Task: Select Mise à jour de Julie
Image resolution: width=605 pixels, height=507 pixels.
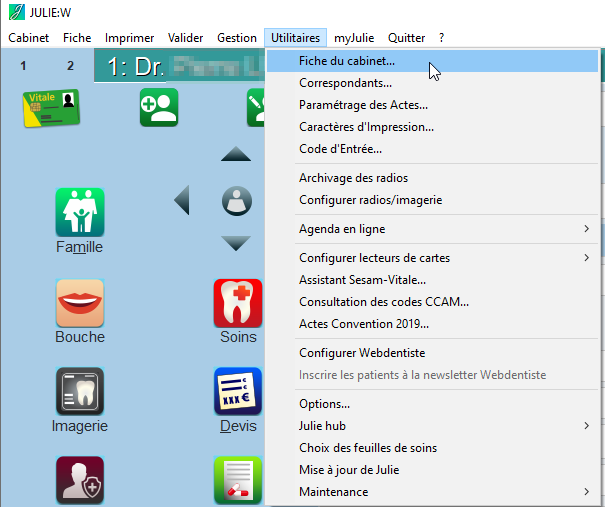Action: (432, 470)
